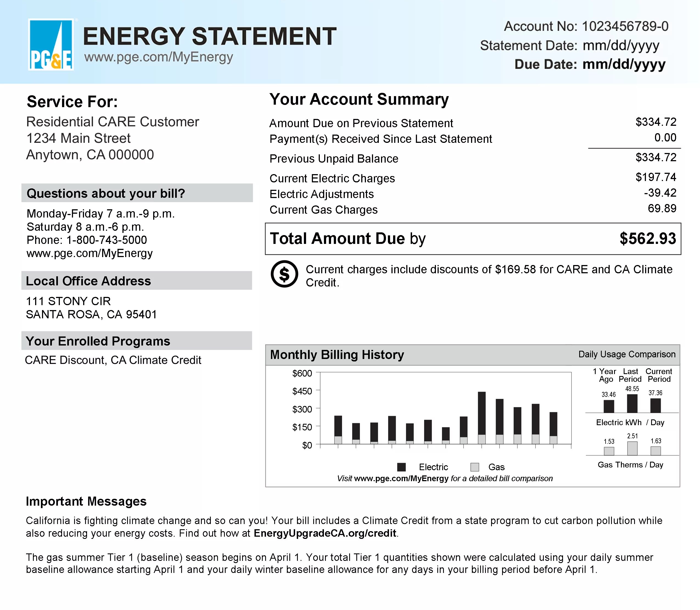Select Anytown, CA 000000 line

click(x=90, y=155)
